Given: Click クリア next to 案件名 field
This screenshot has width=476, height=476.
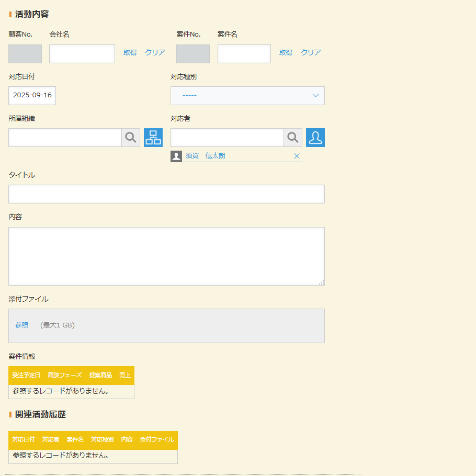Looking at the screenshot, I should [311, 53].
